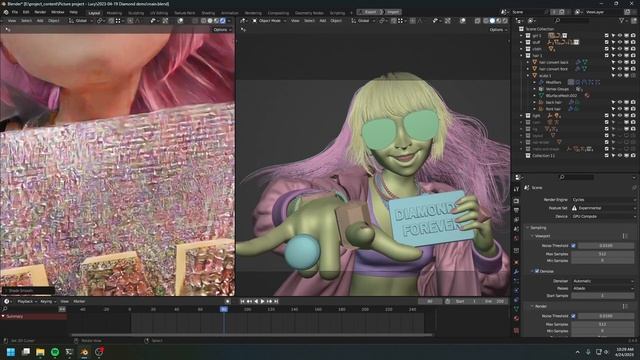The height and width of the screenshot is (360, 640).
Task: Toggle X-ray in the right viewport header
Action: click(477, 20)
